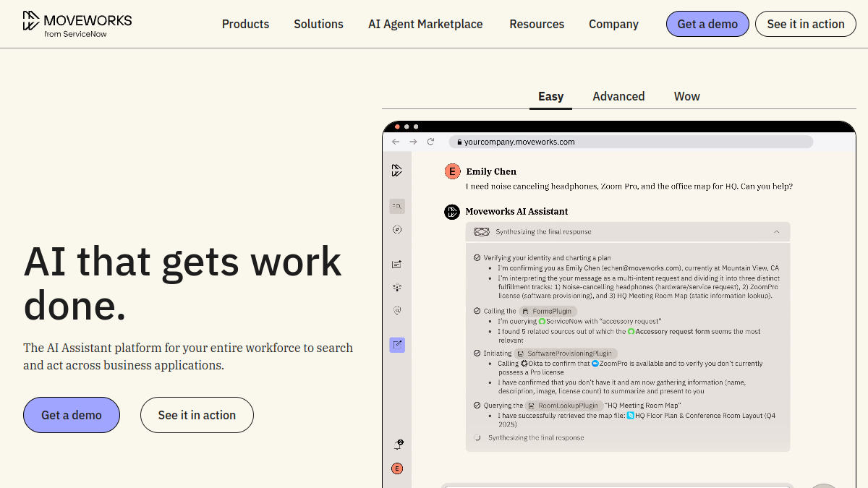
Task: Open the search icon in the assistant sidebar
Action: 397,206
